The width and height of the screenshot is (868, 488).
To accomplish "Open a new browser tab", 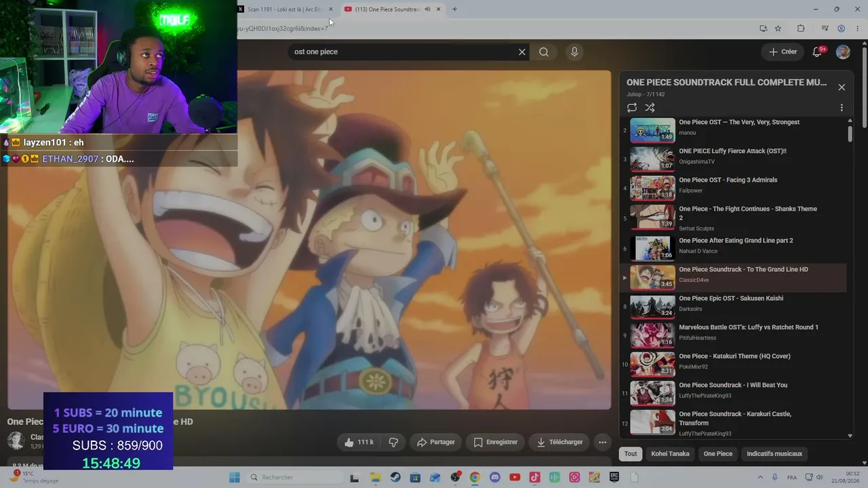I will (x=454, y=9).
